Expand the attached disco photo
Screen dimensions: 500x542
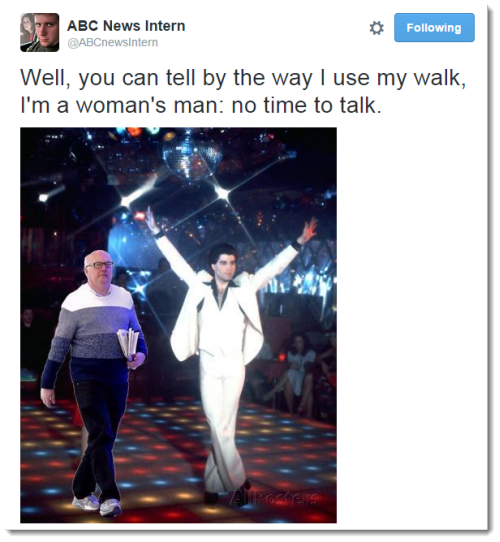click(x=178, y=325)
